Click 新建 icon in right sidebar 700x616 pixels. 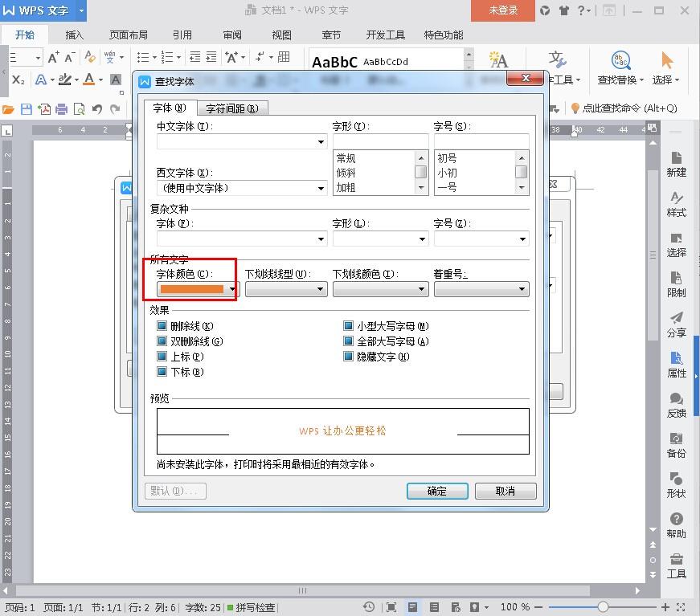pos(677,164)
